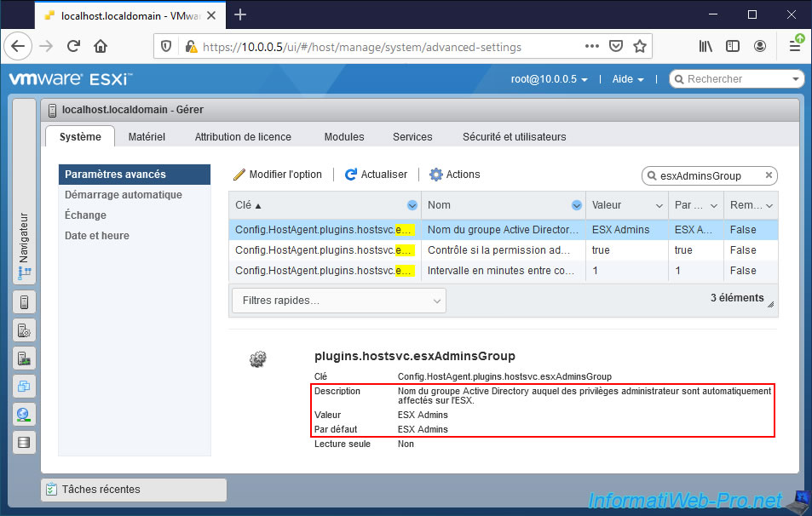This screenshot has width=812, height=516.
Task: Open the Clé column filter dropdown
Action: point(412,205)
